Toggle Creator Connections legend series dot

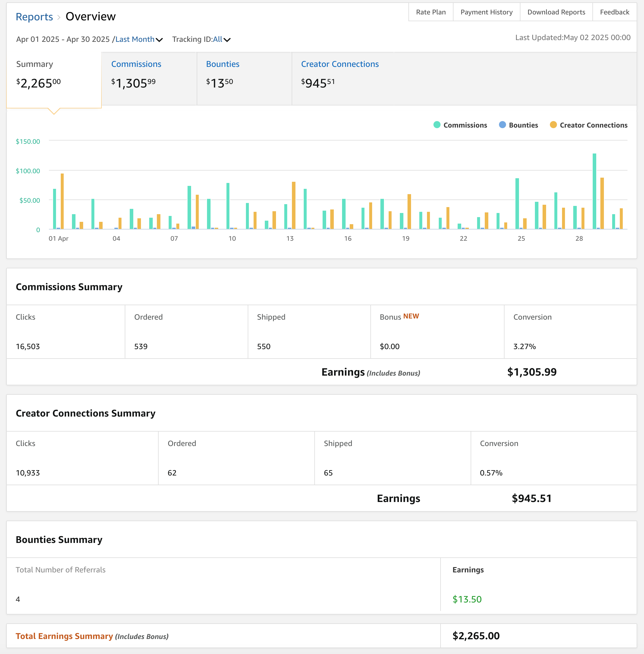pyautogui.click(x=553, y=125)
